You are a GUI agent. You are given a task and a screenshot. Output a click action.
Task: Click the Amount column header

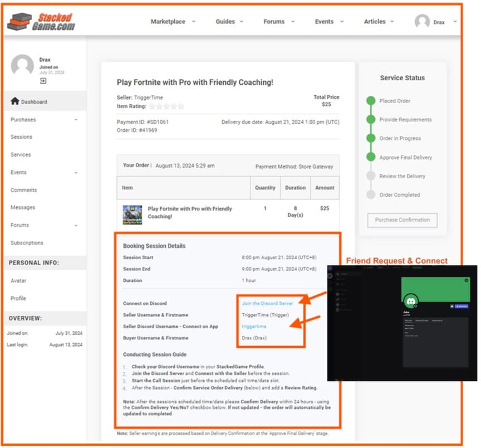325,188
